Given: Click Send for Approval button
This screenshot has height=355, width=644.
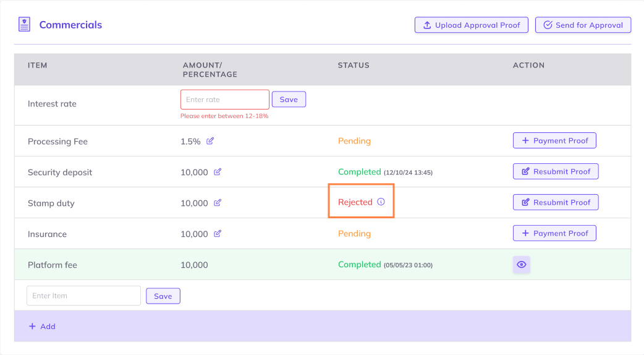Looking at the screenshot, I should pyautogui.click(x=583, y=25).
